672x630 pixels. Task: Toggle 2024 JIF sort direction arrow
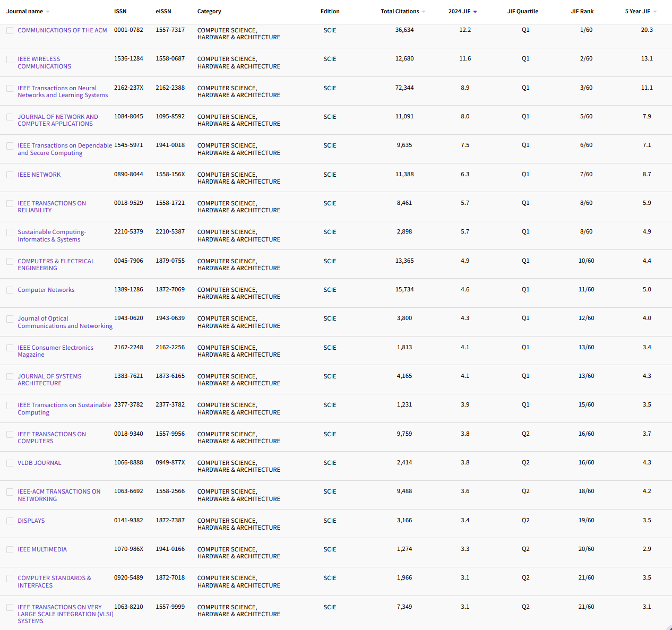(x=474, y=11)
